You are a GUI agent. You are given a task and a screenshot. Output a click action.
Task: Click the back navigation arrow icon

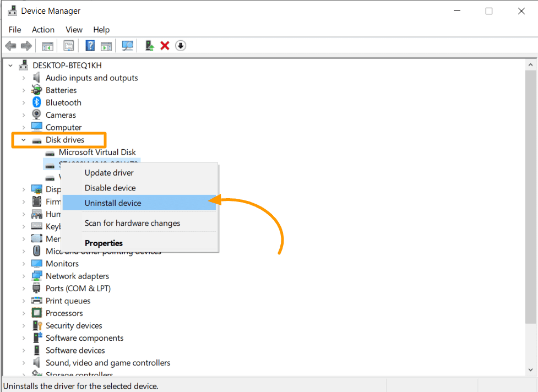[10, 45]
